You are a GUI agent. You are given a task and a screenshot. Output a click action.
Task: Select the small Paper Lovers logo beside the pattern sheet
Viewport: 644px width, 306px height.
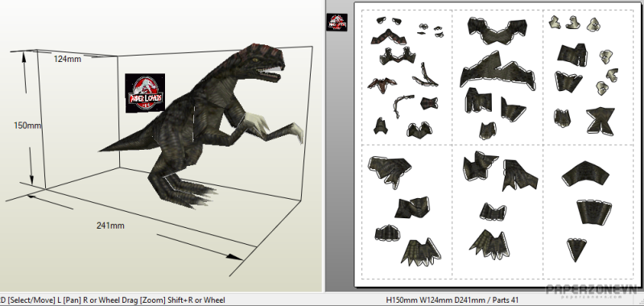[x=337, y=23]
